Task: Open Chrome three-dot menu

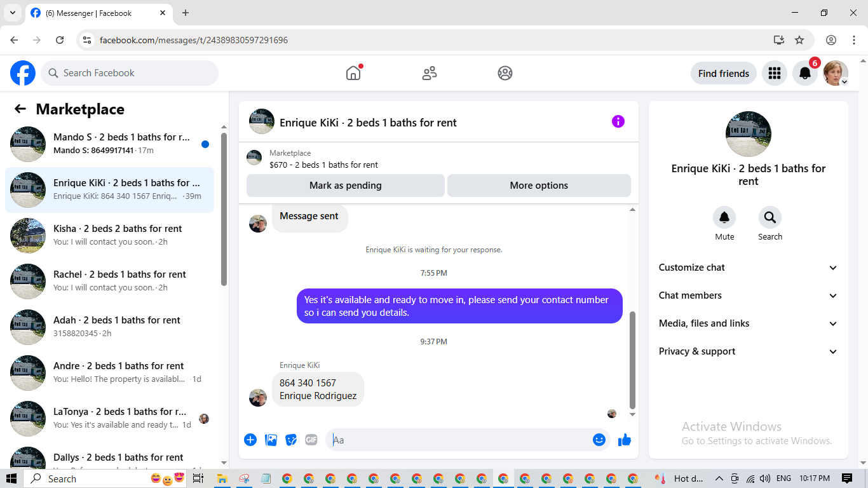Action: 854,40
